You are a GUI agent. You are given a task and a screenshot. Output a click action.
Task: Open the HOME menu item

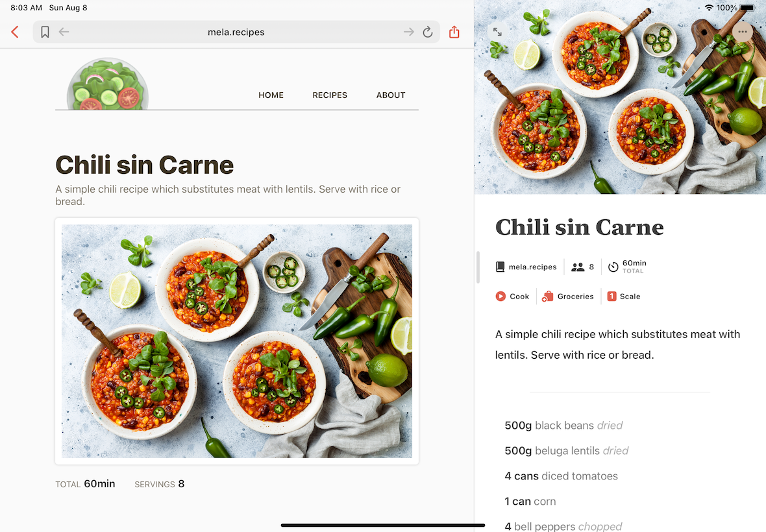[x=271, y=95]
